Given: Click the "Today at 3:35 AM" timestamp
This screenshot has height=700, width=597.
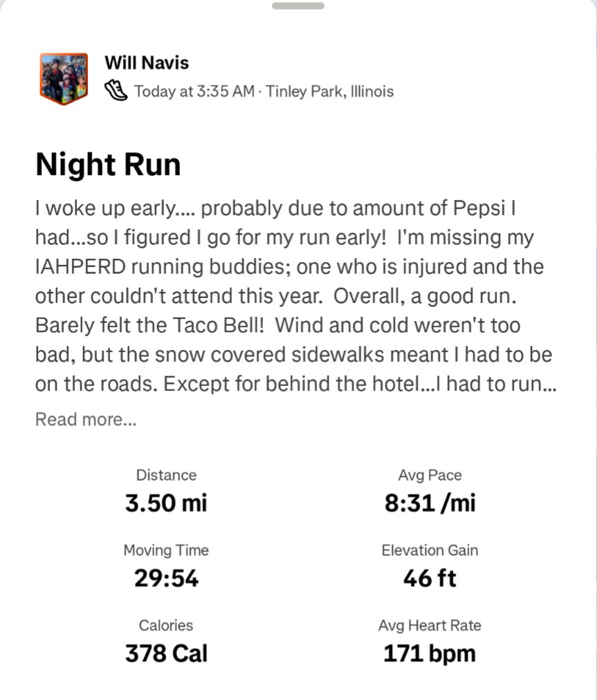Looking at the screenshot, I should (x=194, y=91).
